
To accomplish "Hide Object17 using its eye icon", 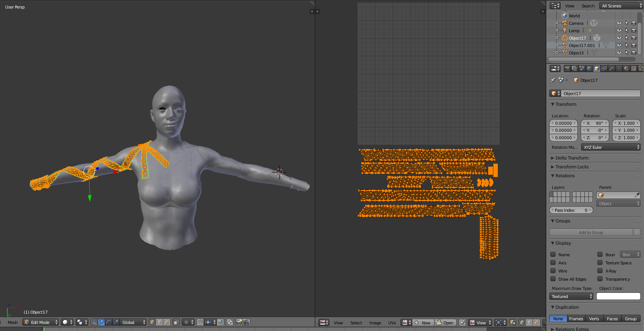I will (619, 38).
